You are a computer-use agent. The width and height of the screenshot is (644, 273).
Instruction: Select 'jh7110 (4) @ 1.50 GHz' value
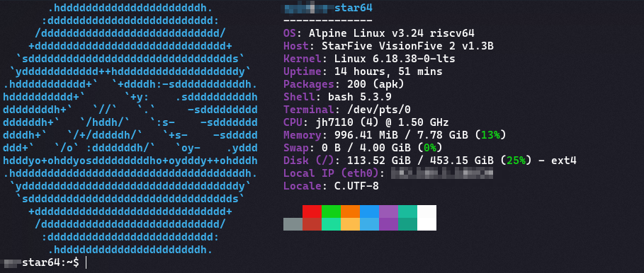(383, 122)
